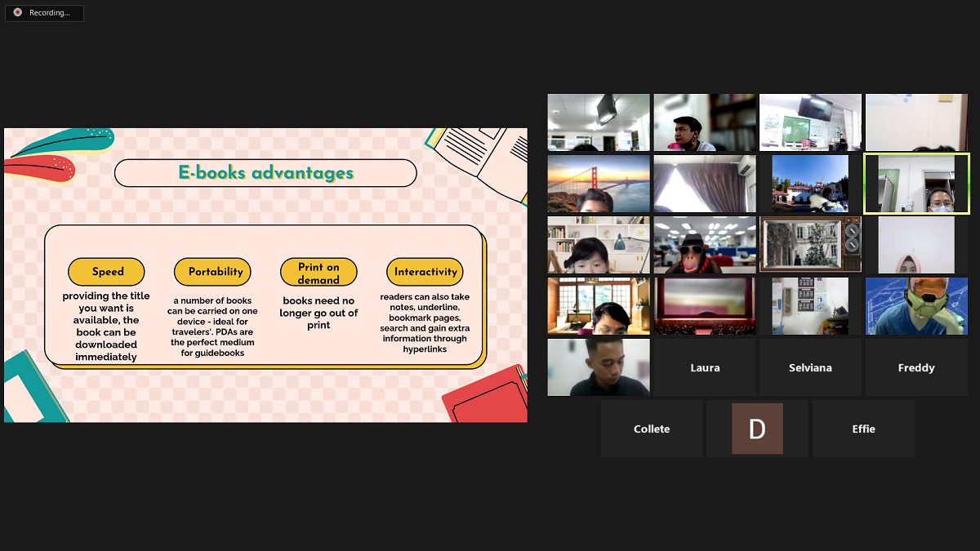Screen dimensions: 980x551
Task: Select the man in profile with bookshelves video
Action: coord(705,122)
